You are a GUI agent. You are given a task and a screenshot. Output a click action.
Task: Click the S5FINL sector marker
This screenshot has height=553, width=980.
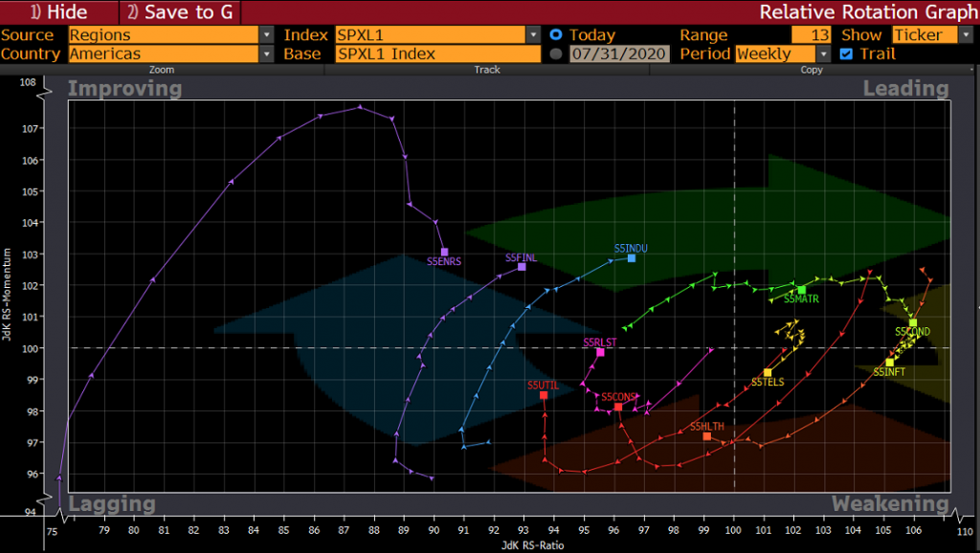(522, 267)
